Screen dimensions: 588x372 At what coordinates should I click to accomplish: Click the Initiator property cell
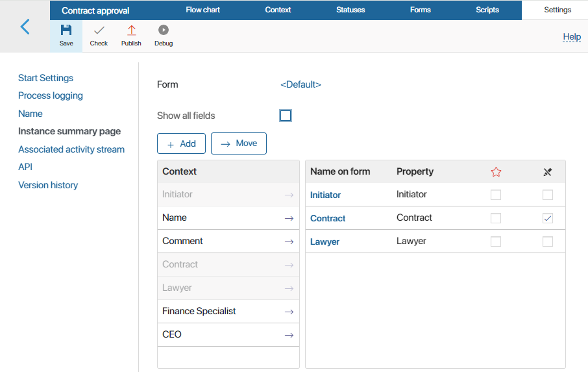click(x=411, y=194)
